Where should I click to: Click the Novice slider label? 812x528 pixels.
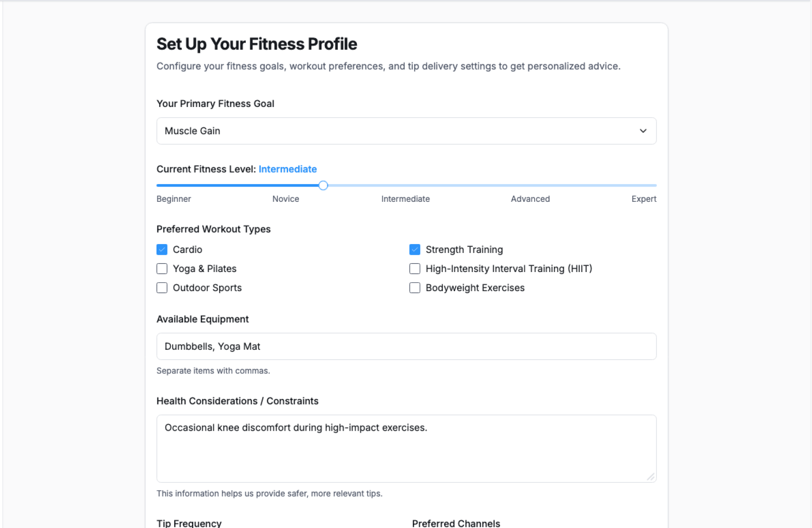285,199
